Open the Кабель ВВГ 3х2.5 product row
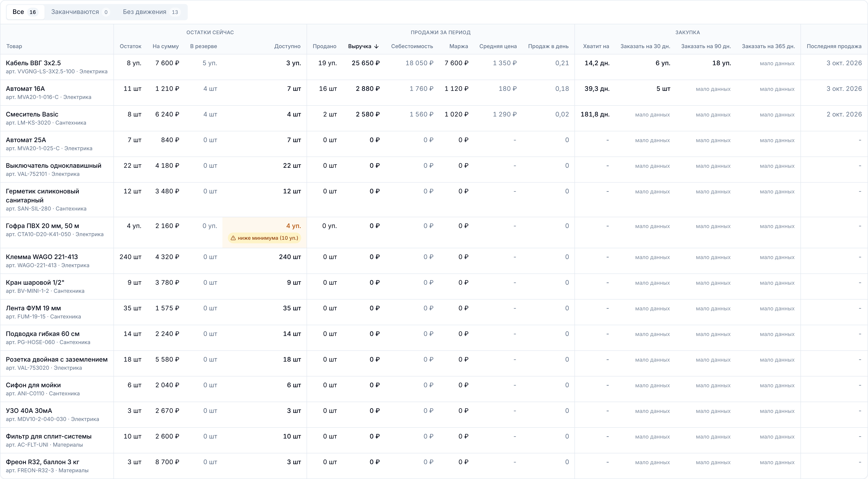 pyautogui.click(x=434, y=67)
